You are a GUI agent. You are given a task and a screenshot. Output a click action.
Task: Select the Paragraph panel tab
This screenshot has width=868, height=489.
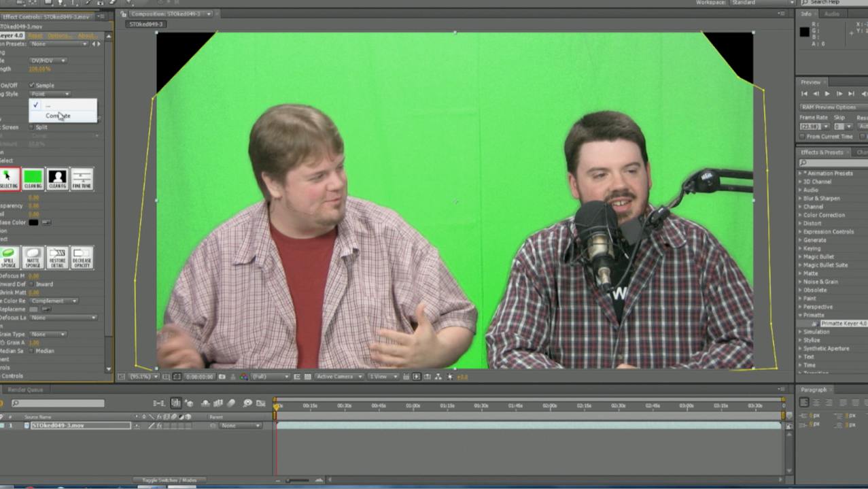tap(814, 390)
